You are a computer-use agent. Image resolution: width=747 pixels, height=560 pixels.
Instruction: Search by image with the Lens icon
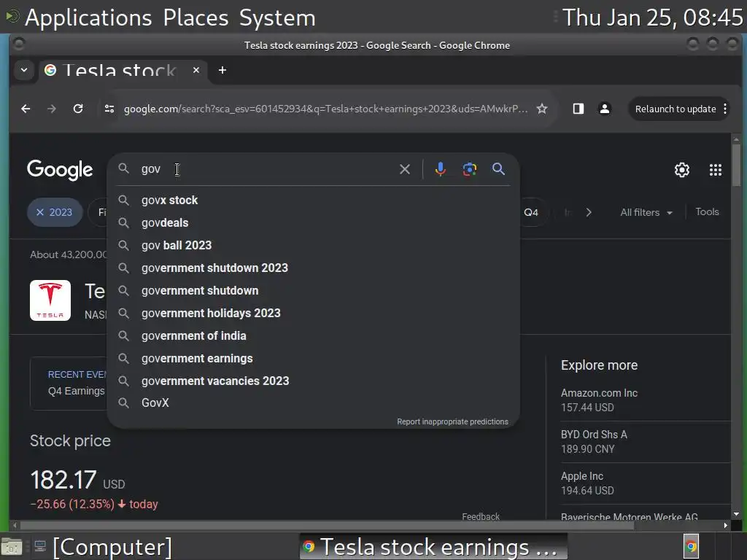coord(470,169)
